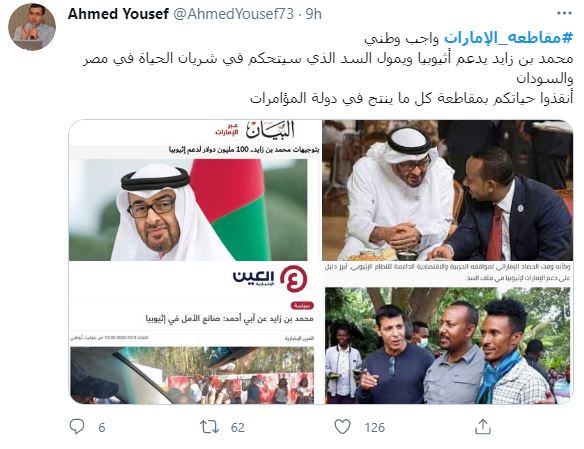Image resolution: width=584 pixels, height=449 pixels.
Task: Open the @AhmedYousef73 handle link
Action: [234, 14]
